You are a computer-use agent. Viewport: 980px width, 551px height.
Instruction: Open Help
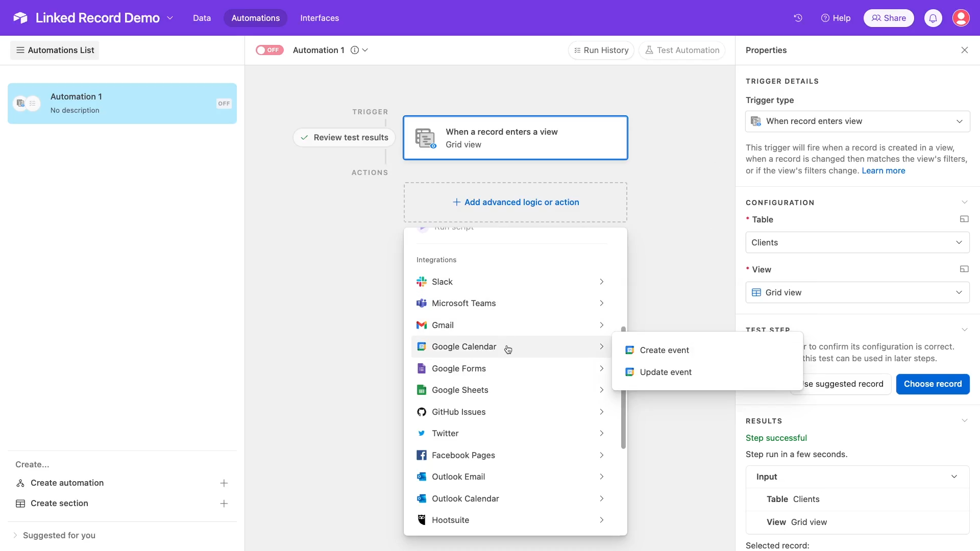(x=836, y=18)
